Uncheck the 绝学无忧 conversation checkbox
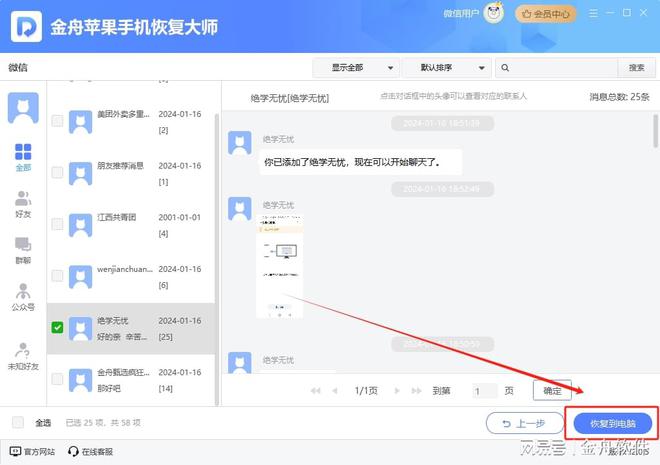The height and width of the screenshot is (465, 660). pos(57,327)
